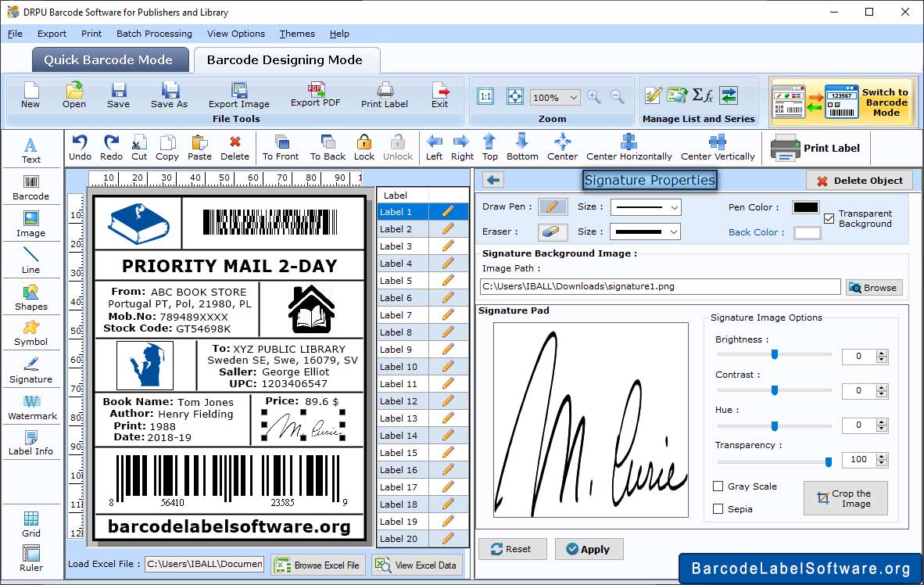Browse for signature background image
This screenshot has width=924, height=585.
[x=874, y=287]
